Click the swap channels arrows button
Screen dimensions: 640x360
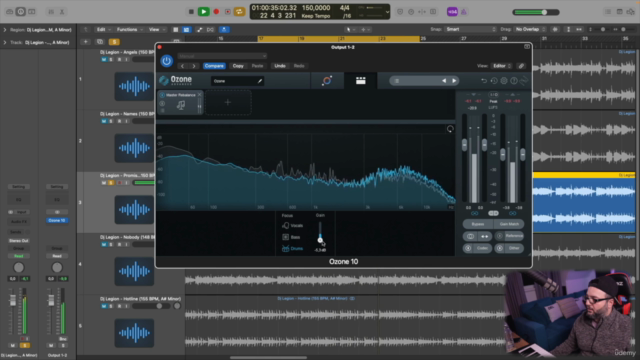tap(484, 236)
